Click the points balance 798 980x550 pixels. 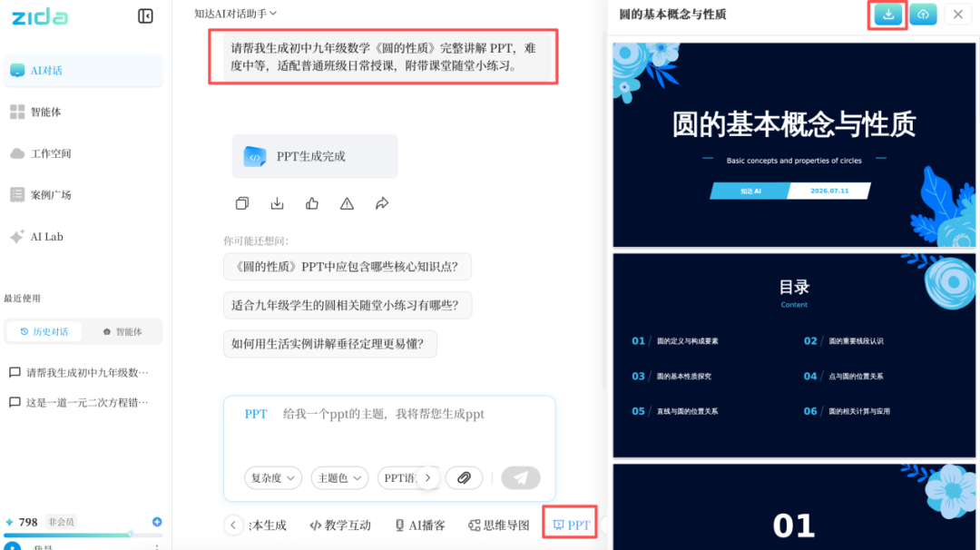(28, 522)
